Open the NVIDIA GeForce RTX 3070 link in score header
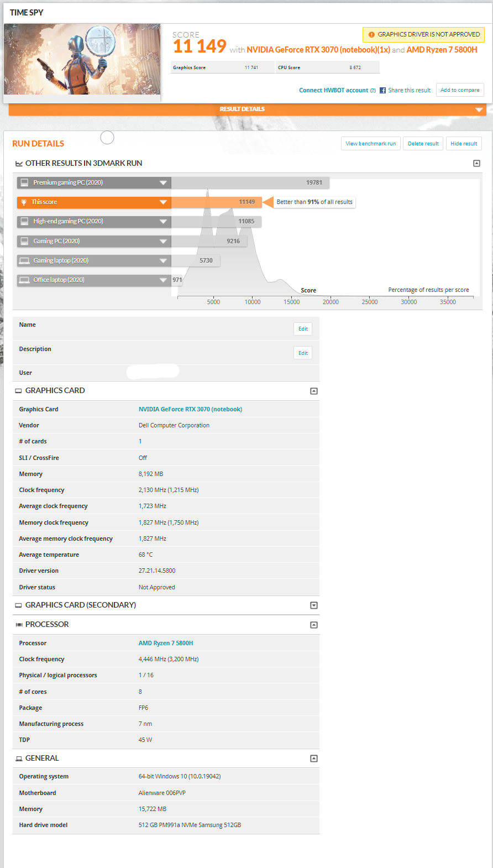Screen dimensions: 493x868 click(x=318, y=50)
